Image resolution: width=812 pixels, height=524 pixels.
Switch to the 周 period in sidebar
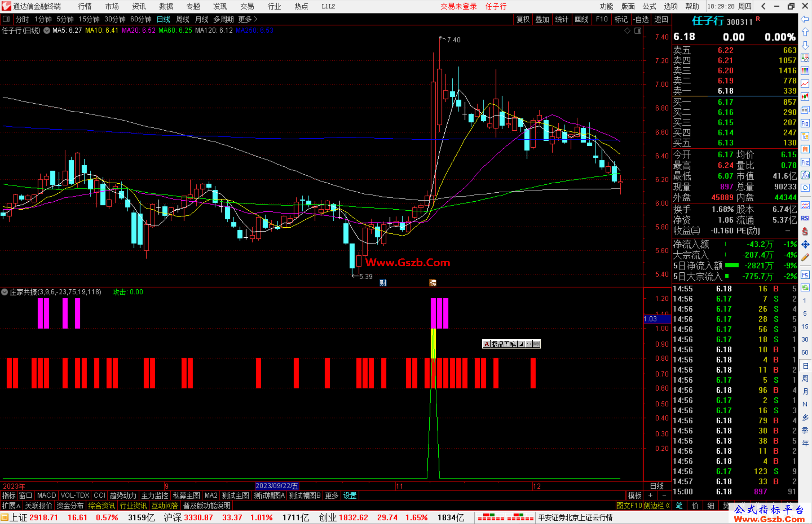click(805, 379)
